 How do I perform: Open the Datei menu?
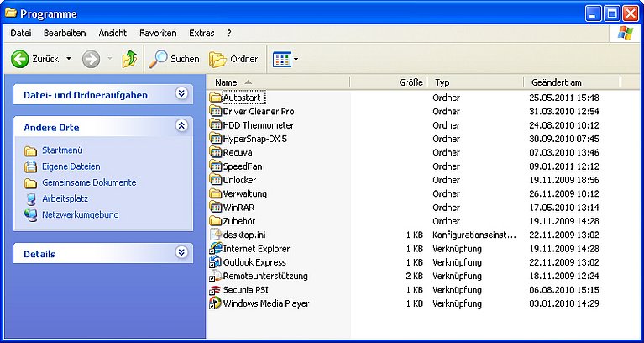pos(21,34)
